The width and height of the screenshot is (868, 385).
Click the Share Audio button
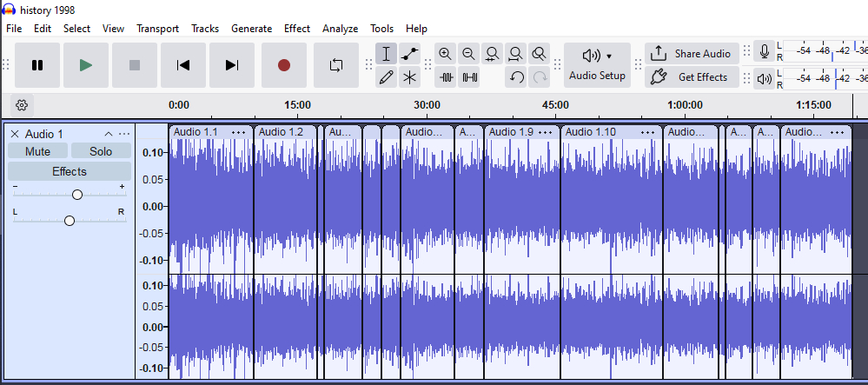click(692, 54)
